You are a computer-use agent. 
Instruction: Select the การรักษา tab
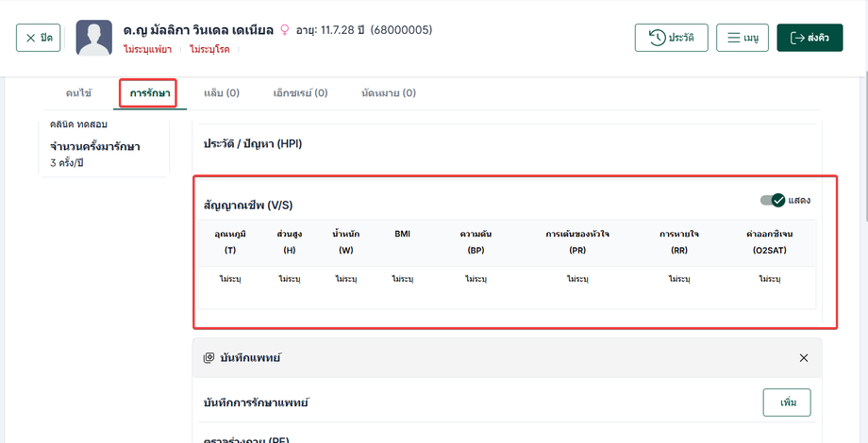pos(149,93)
